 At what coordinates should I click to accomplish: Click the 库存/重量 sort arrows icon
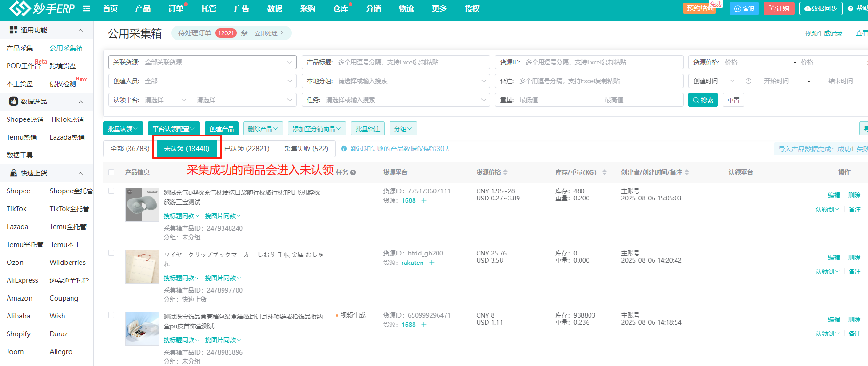point(604,172)
